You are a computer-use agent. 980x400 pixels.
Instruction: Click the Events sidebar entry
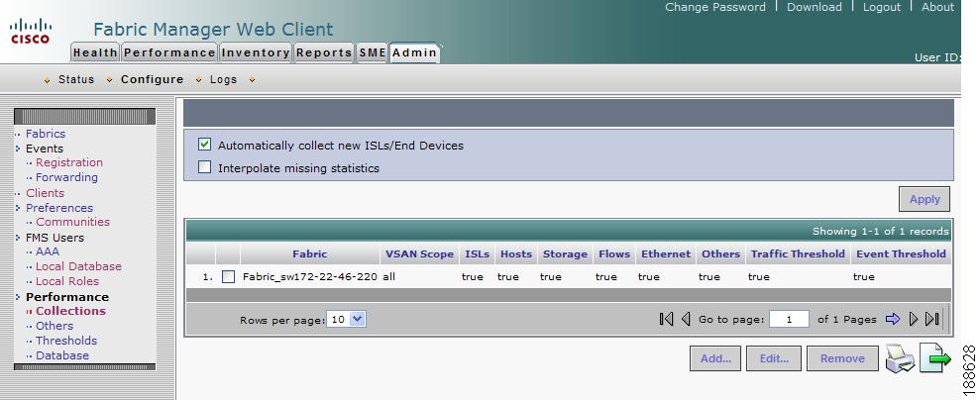click(45, 149)
